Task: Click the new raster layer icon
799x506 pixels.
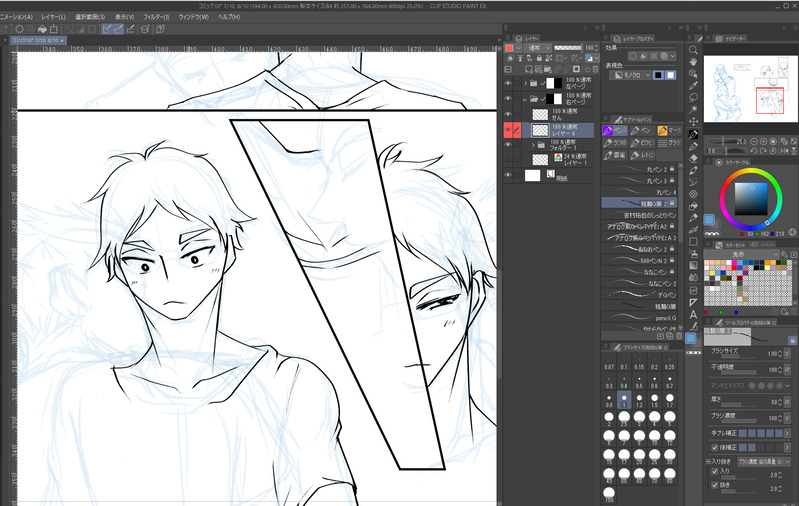Action: (x=529, y=69)
